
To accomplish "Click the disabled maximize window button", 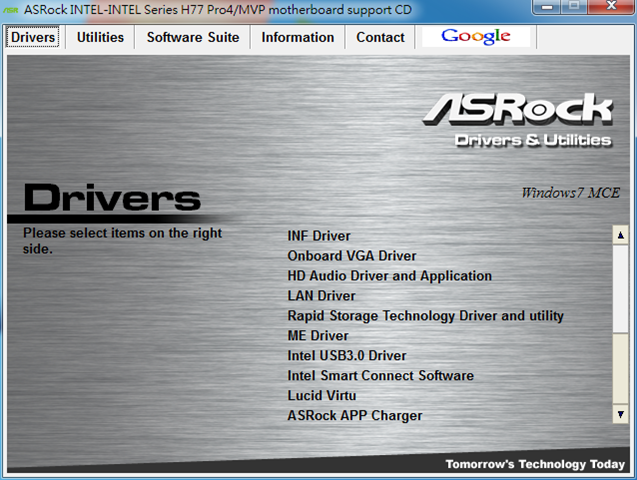I will coord(574,6).
